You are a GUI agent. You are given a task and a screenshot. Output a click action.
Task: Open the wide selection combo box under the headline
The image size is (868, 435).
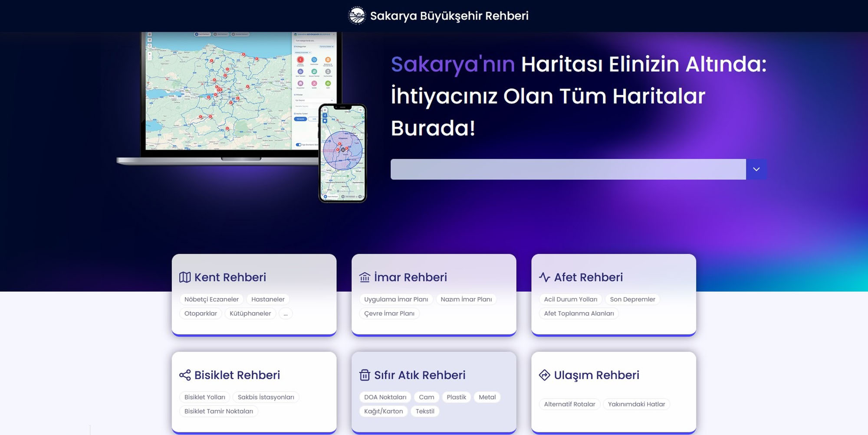click(569, 169)
